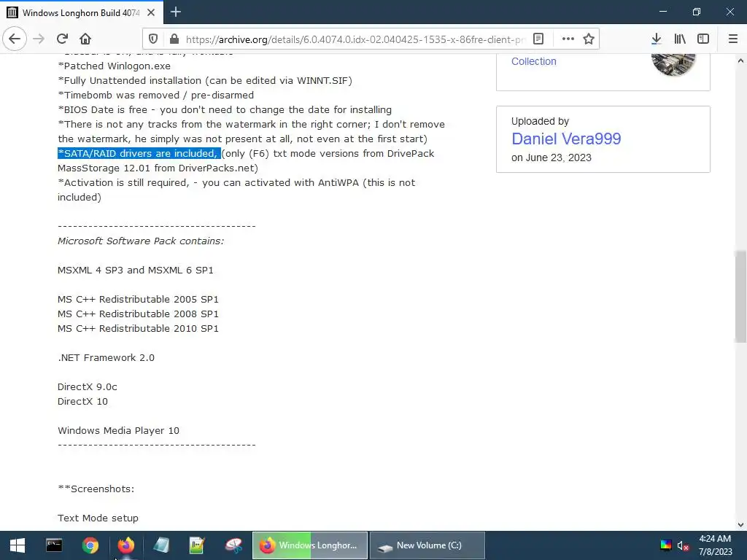This screenshot has height=560, width=747.
Task: Click "MS C++ Redistributable 2005 SP1" line
Action: 138,299
